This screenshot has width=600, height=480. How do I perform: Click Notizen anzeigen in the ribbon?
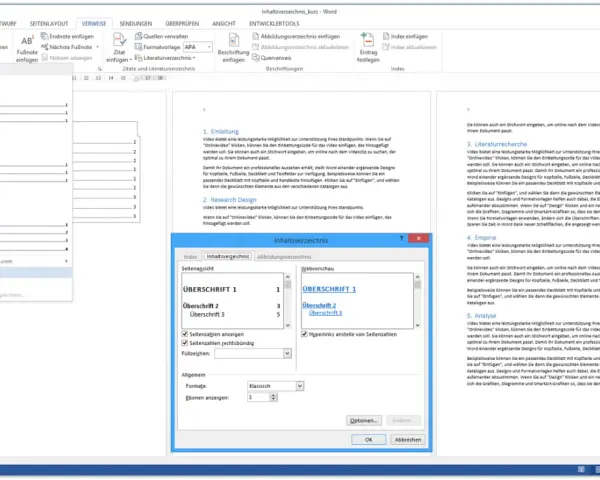[67, 58]
